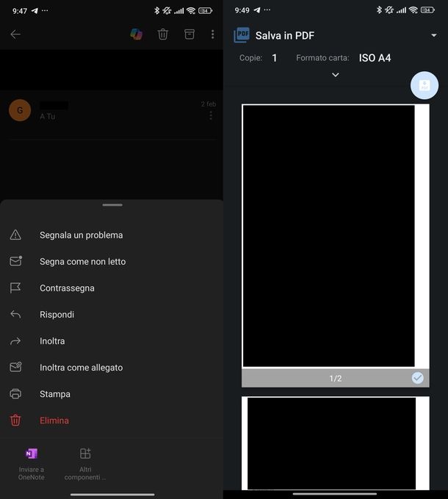This screenshot has width=448, height=499.
Task: Tap the OneNote icon
Action: 31,454
